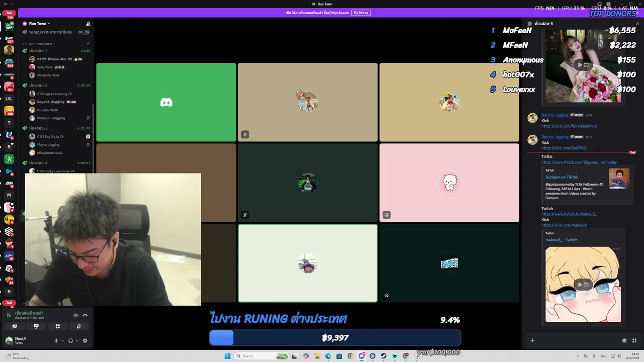Image resolution: width=644 pixels, height=362 pixels.
Task: Open server with 1K+ notification badge
Action: (9, 86)
